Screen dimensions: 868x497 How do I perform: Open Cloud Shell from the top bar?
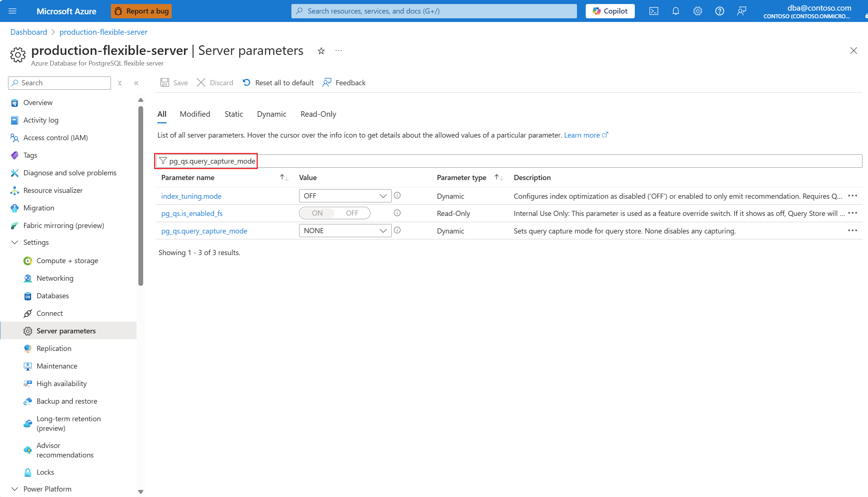pos(653,11)
